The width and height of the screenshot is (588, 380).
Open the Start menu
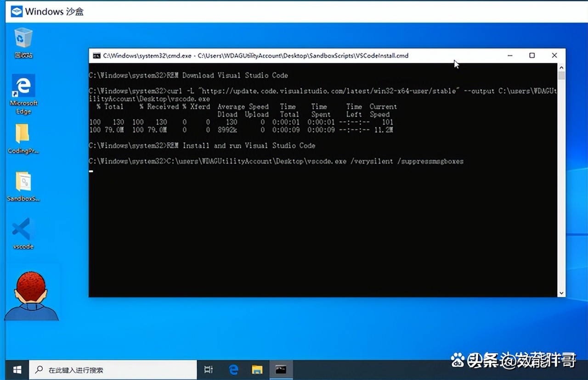click(17, 369)
